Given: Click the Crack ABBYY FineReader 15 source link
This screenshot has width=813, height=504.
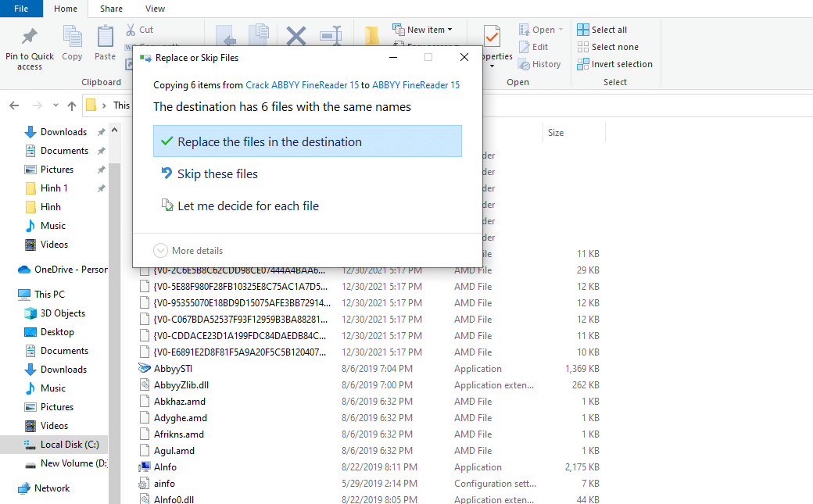Looking at the screenshot, I should pos(303,85).
